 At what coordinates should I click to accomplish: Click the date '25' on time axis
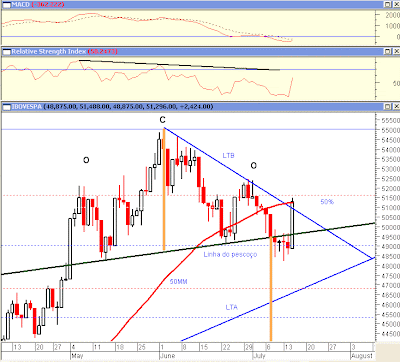(x=142, y=347)
